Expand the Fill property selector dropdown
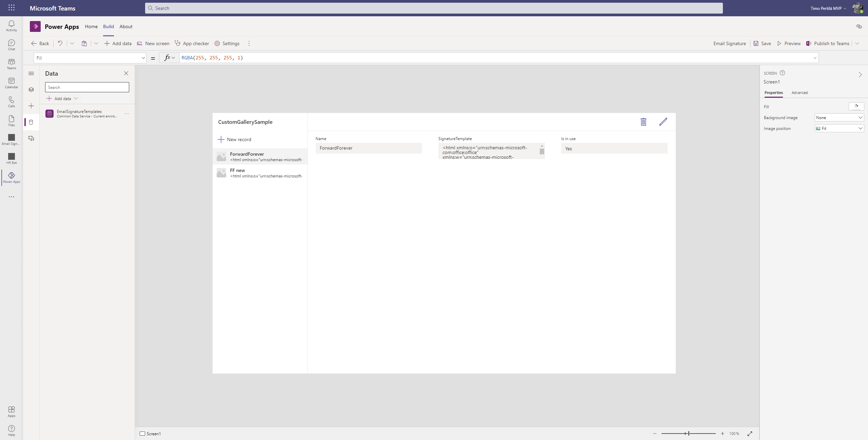 143,58
